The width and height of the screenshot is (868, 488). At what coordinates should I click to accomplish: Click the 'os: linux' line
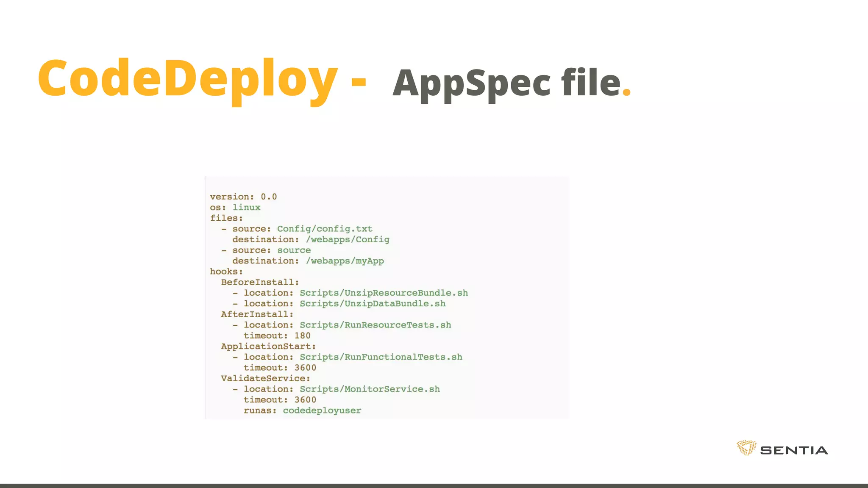[x=235, y=207]
